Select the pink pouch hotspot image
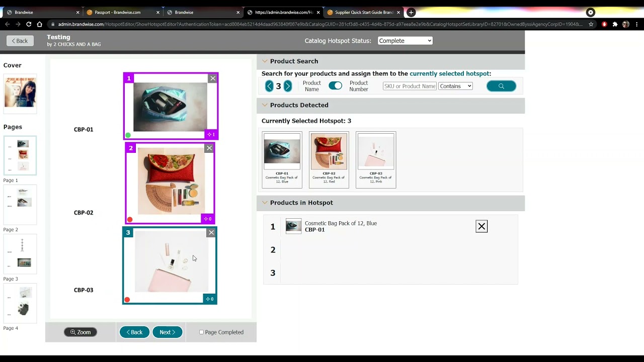The width and height of the screenshot is (644, 362). 171,261
